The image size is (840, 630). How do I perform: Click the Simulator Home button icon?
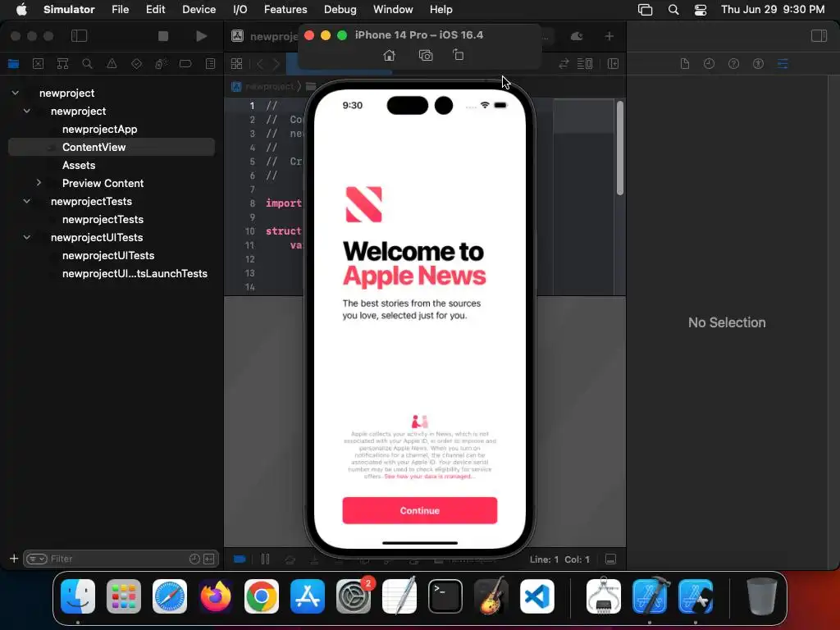(390, 55)
